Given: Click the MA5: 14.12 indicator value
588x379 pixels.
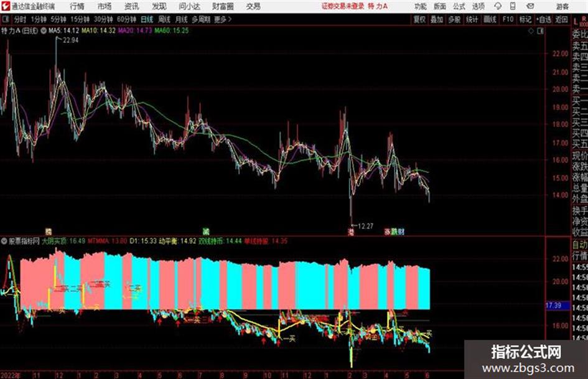Looking at the screenshot, I should (63, 30).
